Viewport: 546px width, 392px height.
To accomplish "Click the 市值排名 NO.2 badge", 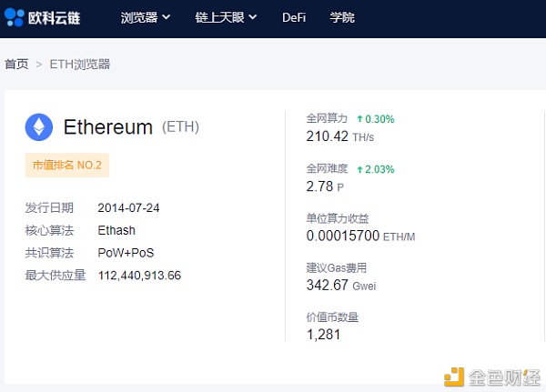I will tap(66, 165).
